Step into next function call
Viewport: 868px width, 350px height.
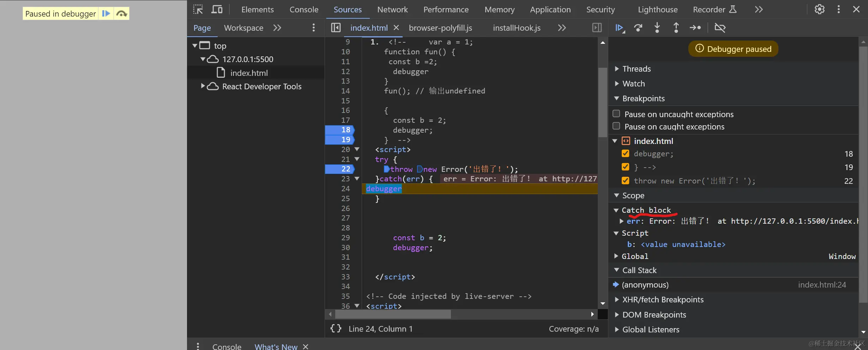tap(657, 28)
